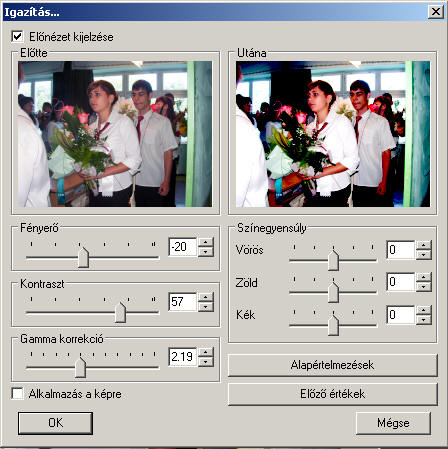The image size is (448, 449).
Task: Increase Fényerő value with up arrow
Action: click(206, 242)
